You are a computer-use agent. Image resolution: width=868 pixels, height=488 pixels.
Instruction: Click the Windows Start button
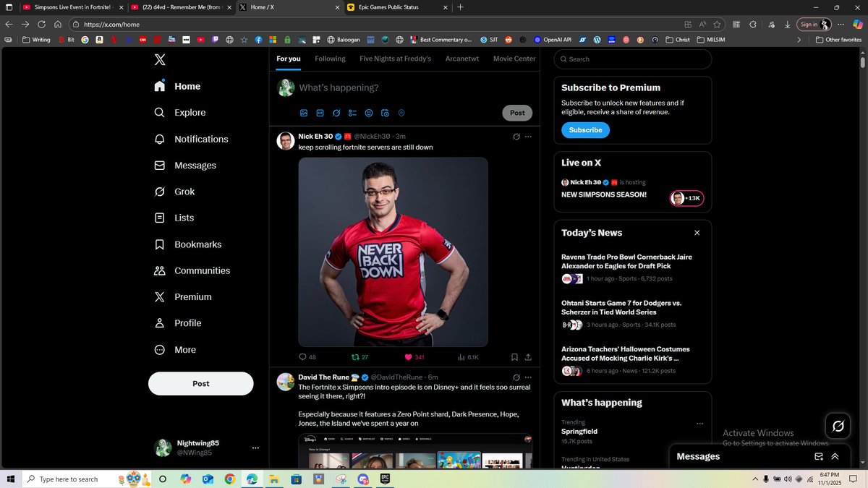tap(11, 479)
